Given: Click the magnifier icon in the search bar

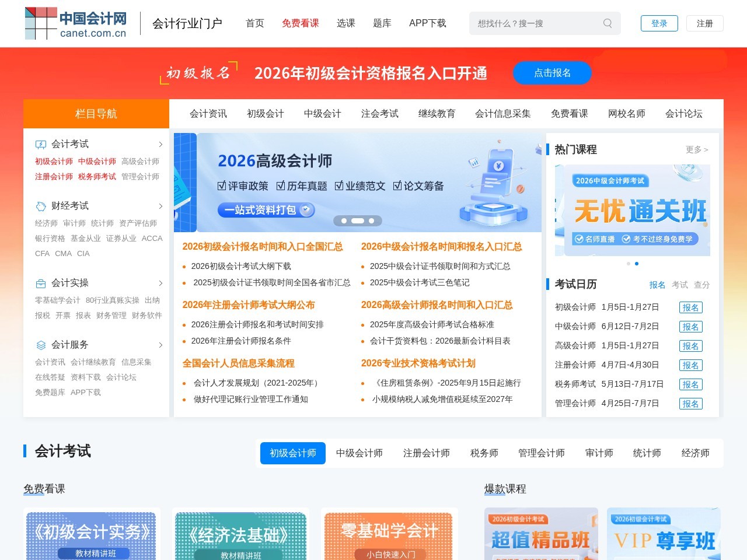Looking at the screenshot, I should point(607,23).
